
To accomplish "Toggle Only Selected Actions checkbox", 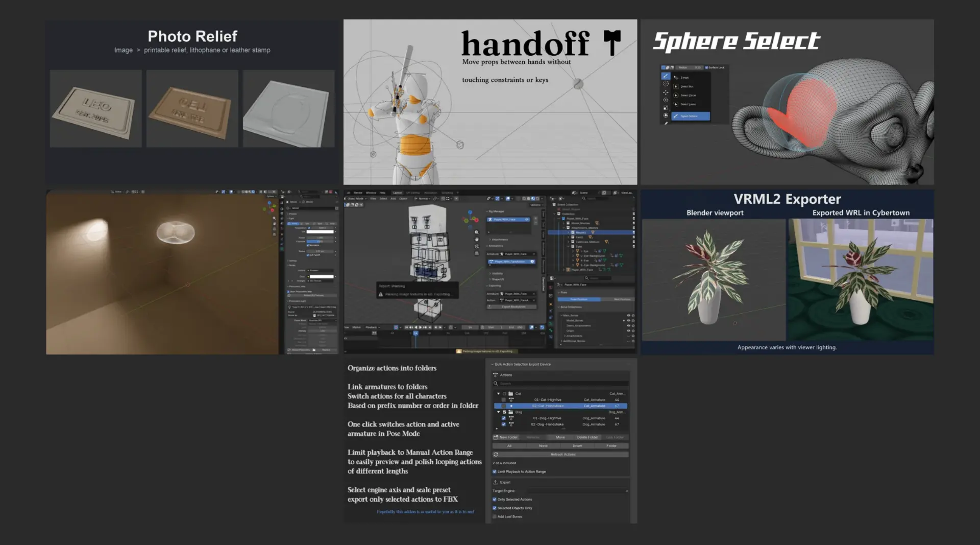I will (495, 500).
